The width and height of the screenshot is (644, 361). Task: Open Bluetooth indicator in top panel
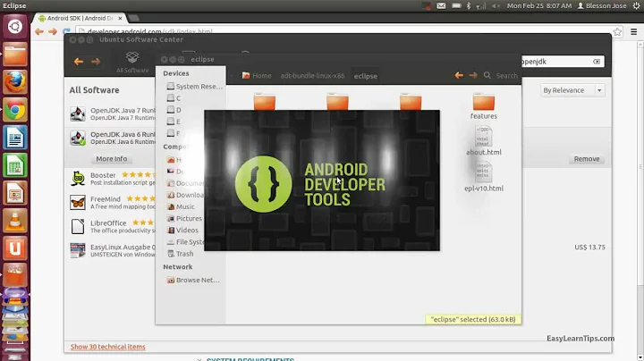pos(469,5)
